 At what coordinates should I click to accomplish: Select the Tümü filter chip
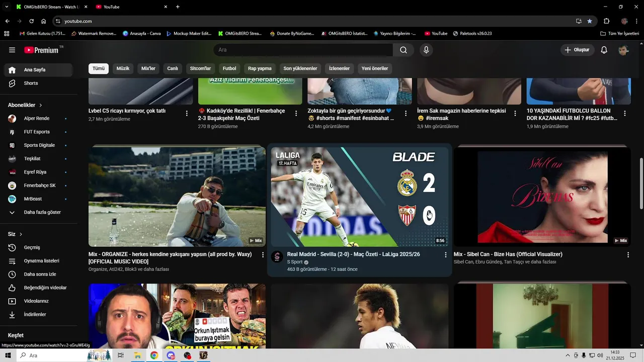(99, 68)
